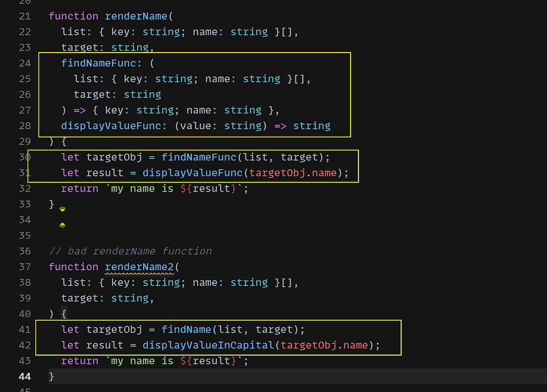Click the let keyword on line 42

click(70, 345)
